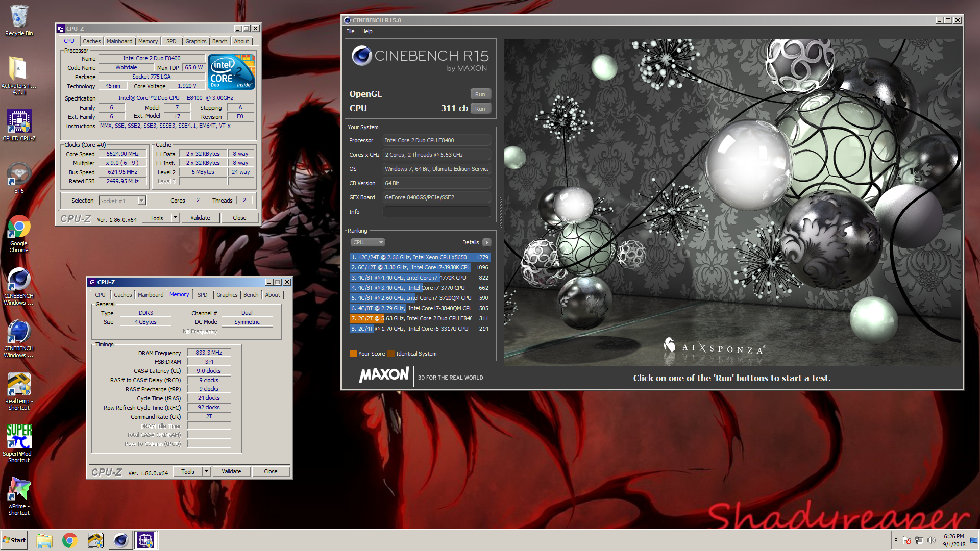Open the Activators 4.6.1 folder icon
Screen dimensions: 980x551
[19, 74]
